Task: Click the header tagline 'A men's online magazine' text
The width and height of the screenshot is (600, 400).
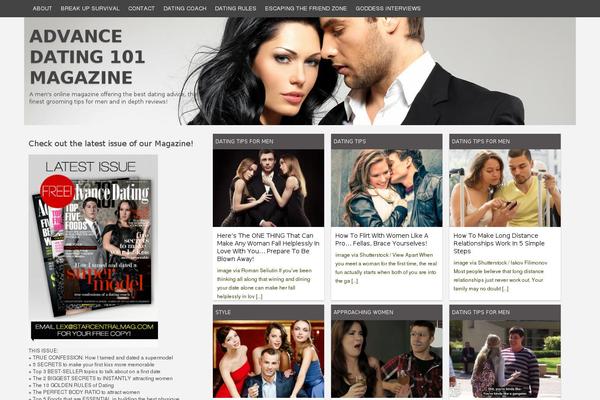Action: (112, 98)
